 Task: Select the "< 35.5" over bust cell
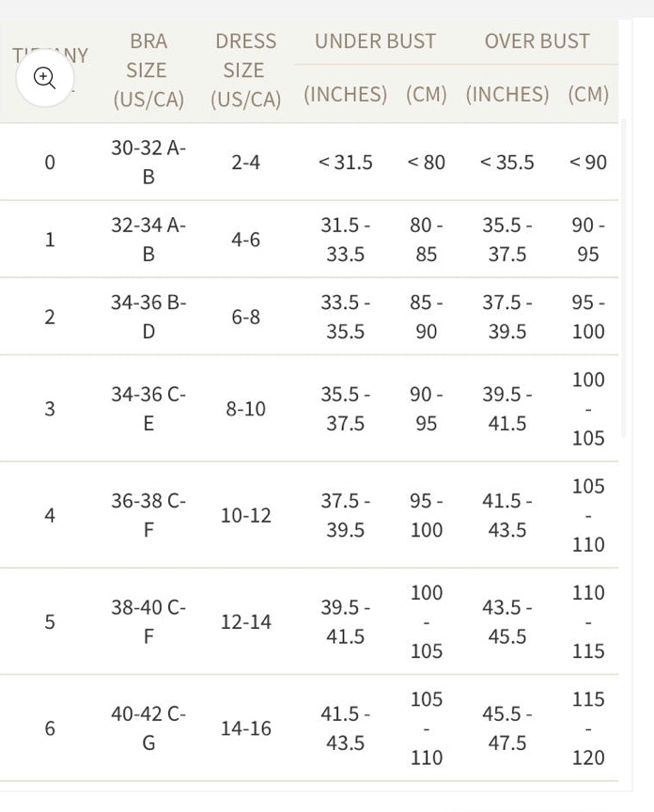click(506, 162)
